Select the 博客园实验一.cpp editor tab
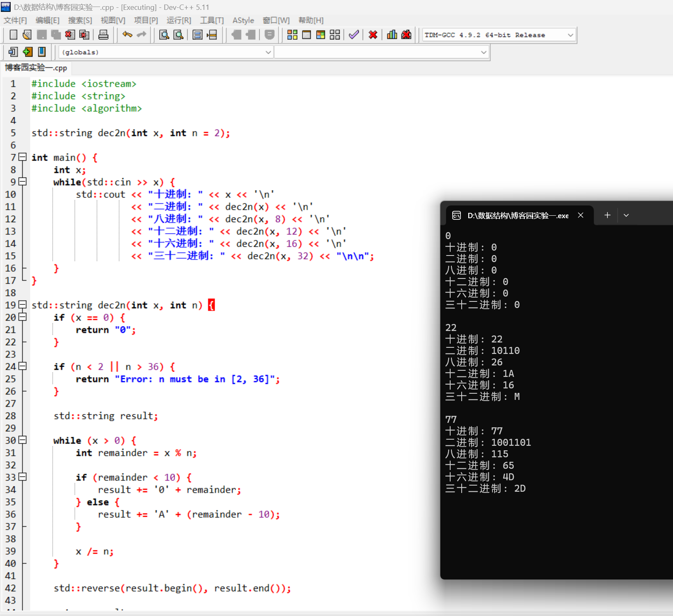Screen dimensions: 673x616 36,68
